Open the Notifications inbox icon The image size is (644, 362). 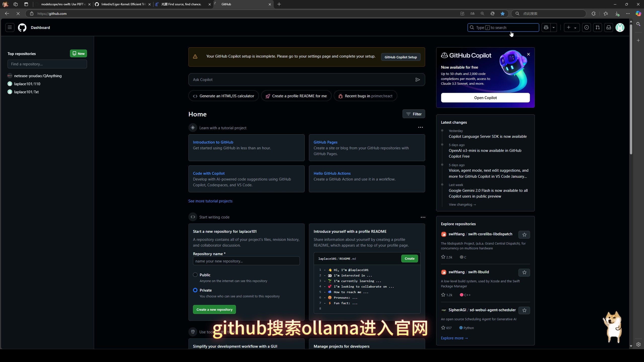tap(609, 27)
